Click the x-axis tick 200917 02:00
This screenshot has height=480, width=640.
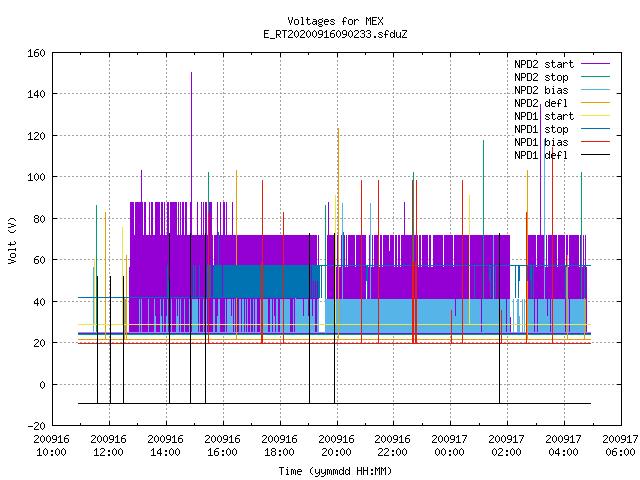(x=507, y=446)
